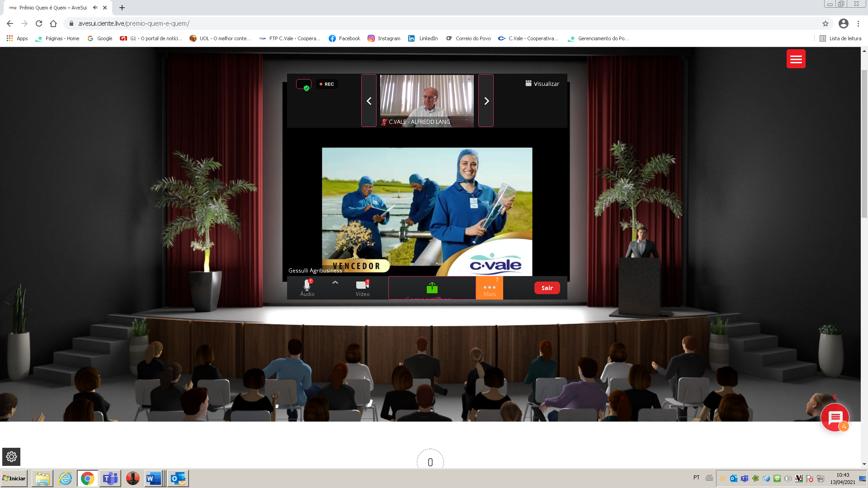868x488 pixels.
Task: Open the red hamburger menu button
Action: point(796,59)
